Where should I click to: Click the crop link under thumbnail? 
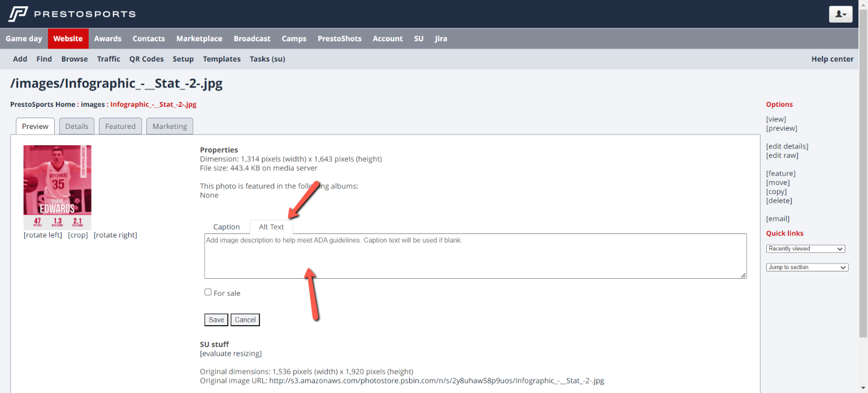78,235
